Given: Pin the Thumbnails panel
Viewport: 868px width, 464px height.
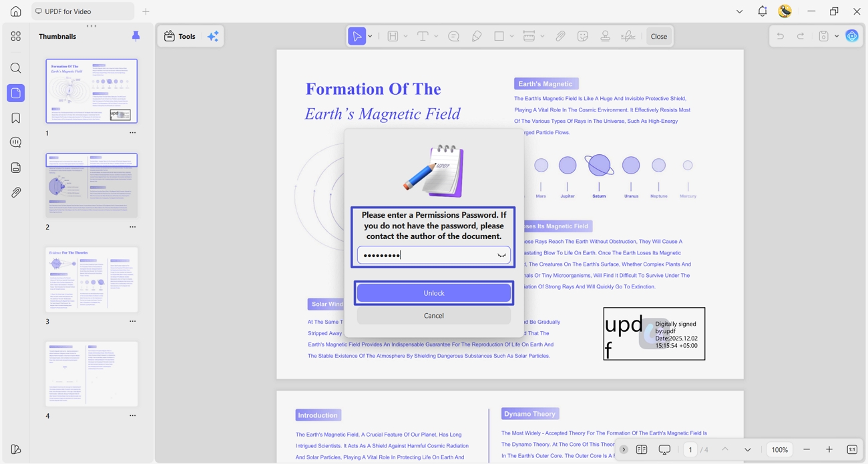Looking at the screenshot, I should (136, 36).
